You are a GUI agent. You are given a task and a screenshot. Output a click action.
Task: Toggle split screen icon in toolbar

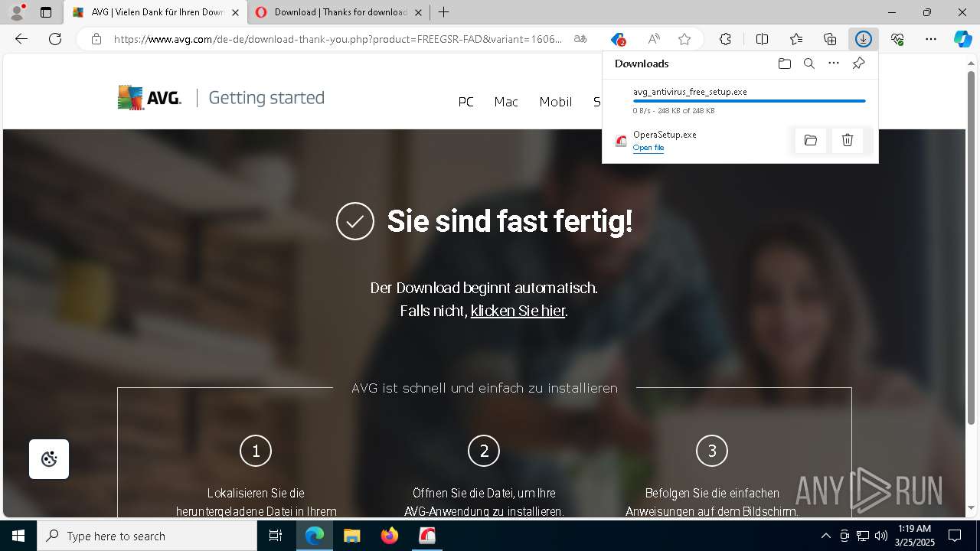[762, 39]
